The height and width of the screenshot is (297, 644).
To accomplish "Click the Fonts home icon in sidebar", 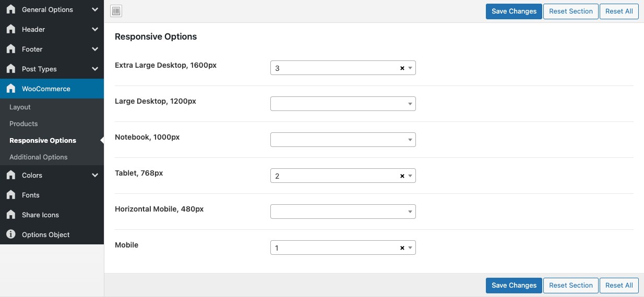I will click(11, 195).
